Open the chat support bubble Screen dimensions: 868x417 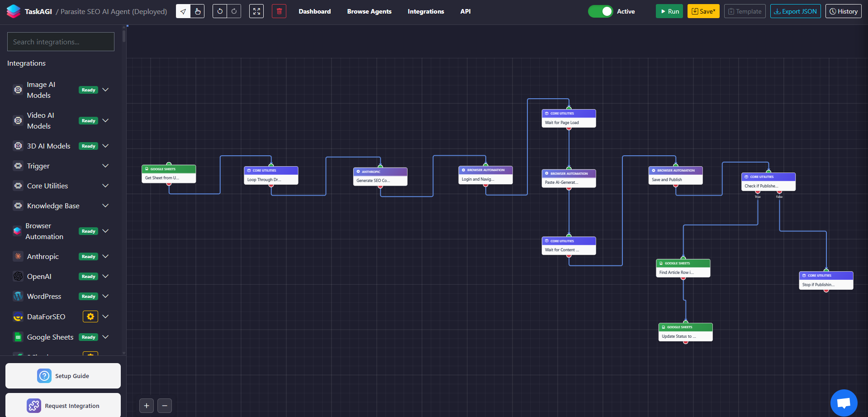pyautogui.click(x=844, y=403)
